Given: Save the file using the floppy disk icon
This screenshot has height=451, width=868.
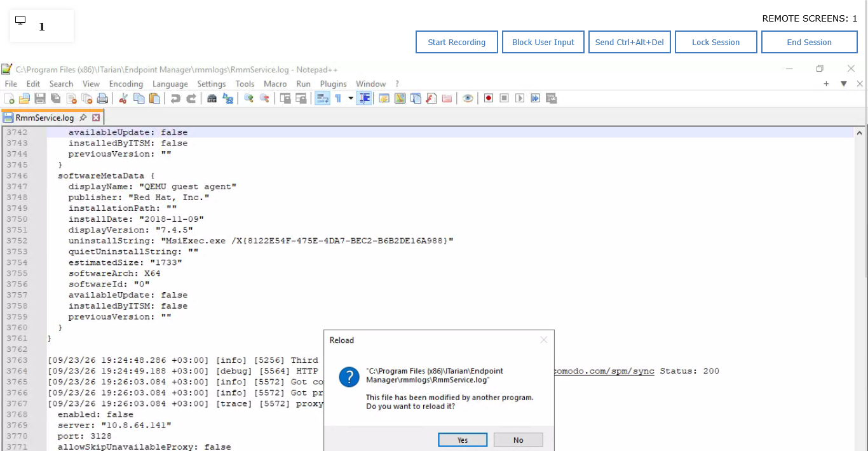Looking at the screenshot, I should [x=40, y=98].
